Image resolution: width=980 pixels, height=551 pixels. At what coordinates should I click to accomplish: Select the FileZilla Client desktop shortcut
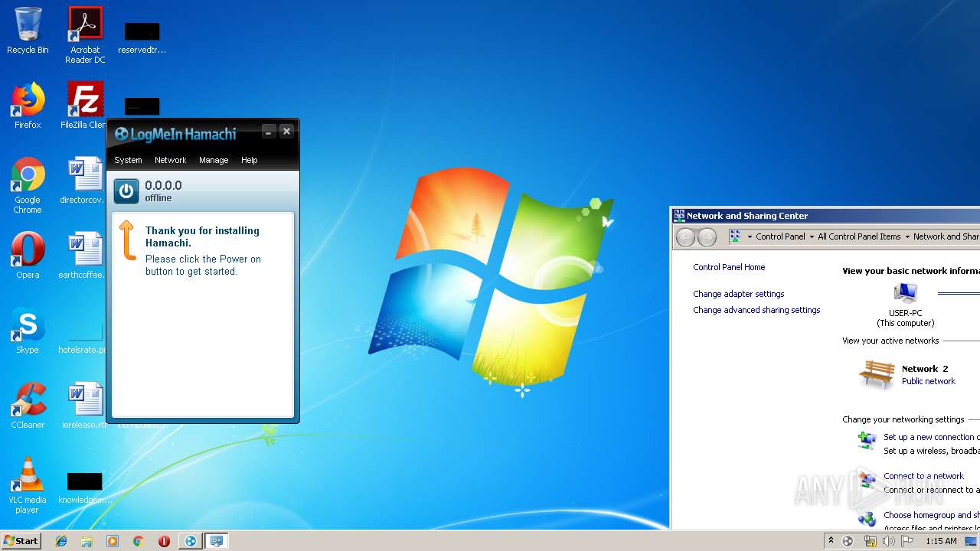point(85,106)
